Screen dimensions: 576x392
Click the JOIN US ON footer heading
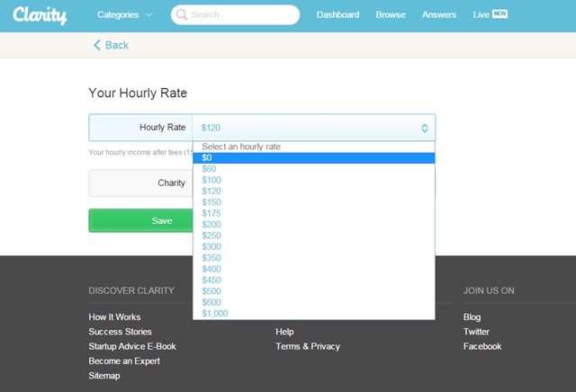click(x=489, y=290)
